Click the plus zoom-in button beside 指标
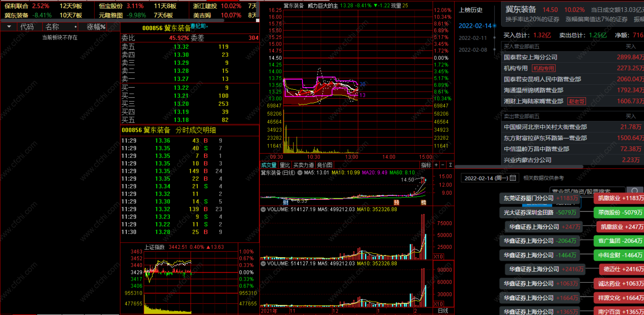This screenshot has height=315, width=644. point(436,165)
